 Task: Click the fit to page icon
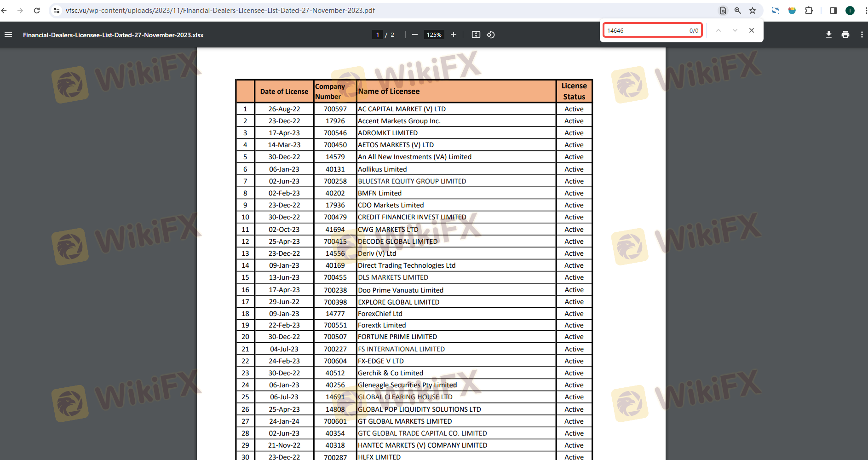tap(476, 34)
